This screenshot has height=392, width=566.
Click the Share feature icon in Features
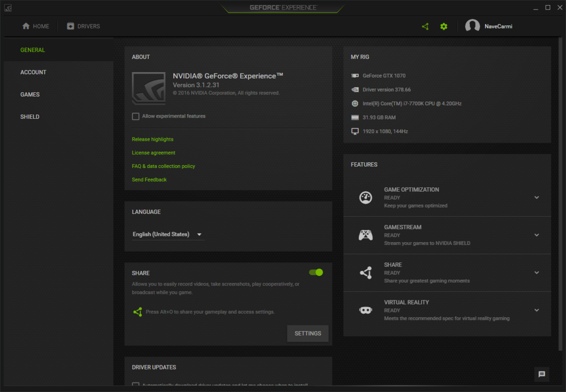coord(366,273)
